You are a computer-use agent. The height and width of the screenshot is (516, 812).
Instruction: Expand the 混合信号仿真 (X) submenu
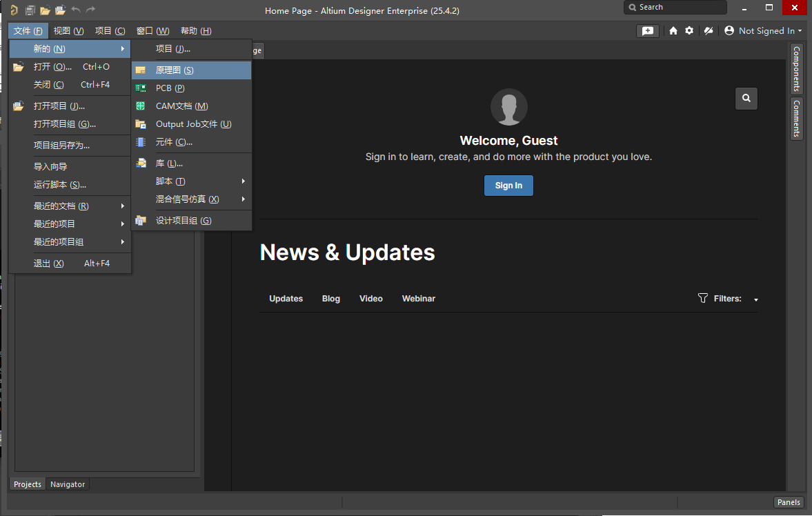click(192, 199)
